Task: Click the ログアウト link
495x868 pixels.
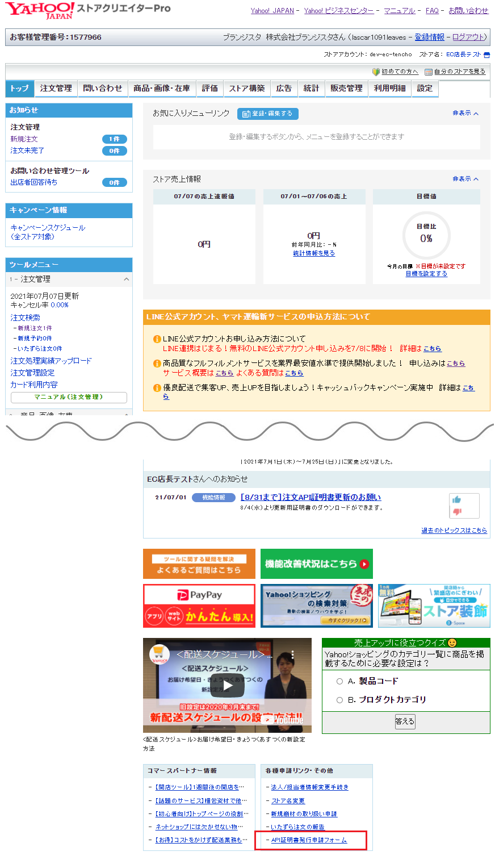Action: pos(468,37)
